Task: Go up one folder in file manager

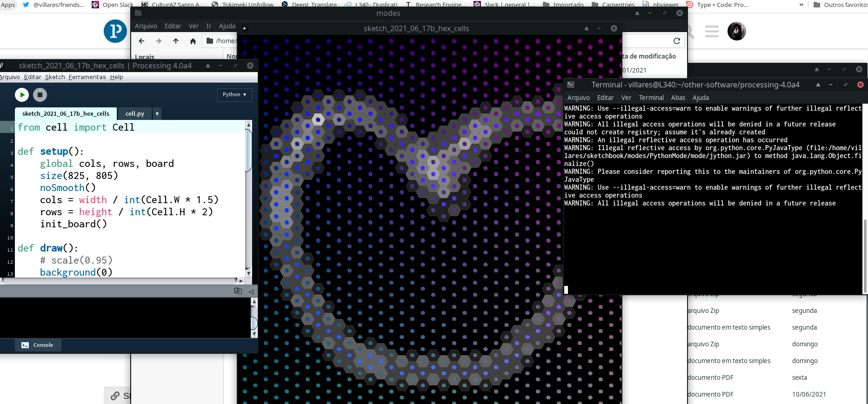Action: click(176, 41)
